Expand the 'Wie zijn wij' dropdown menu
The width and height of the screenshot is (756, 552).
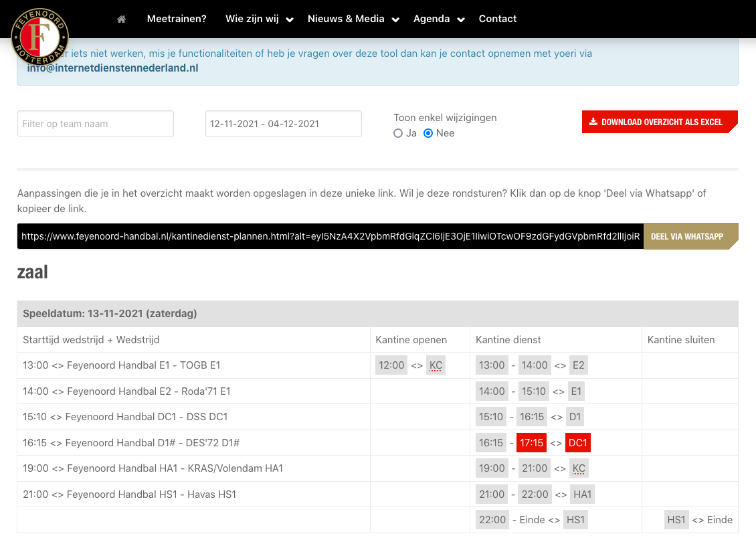coord(260,19)
